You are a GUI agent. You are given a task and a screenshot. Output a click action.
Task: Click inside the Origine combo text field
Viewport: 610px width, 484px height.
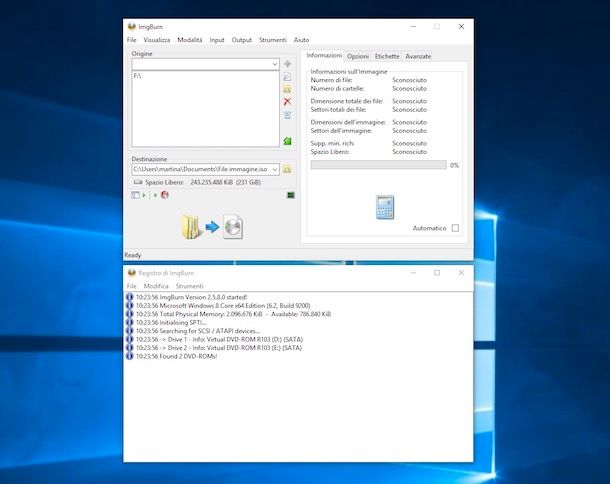pos(202,64)
